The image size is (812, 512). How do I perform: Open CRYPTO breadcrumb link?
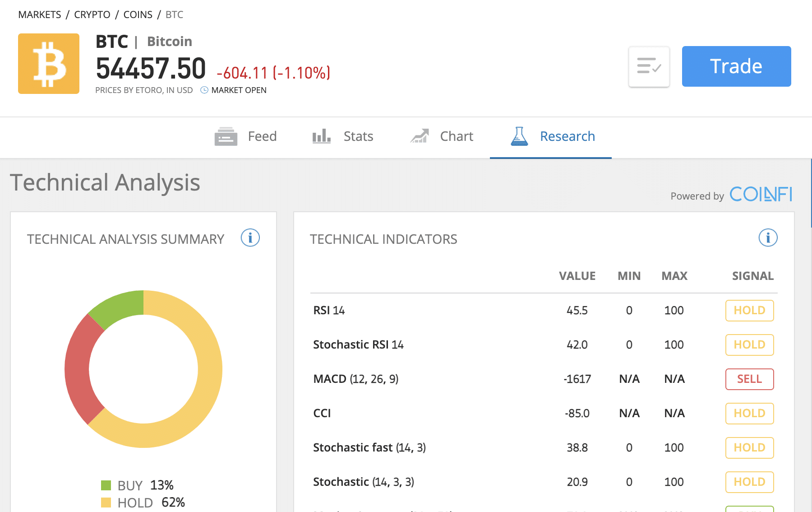(x=92, y=14)
